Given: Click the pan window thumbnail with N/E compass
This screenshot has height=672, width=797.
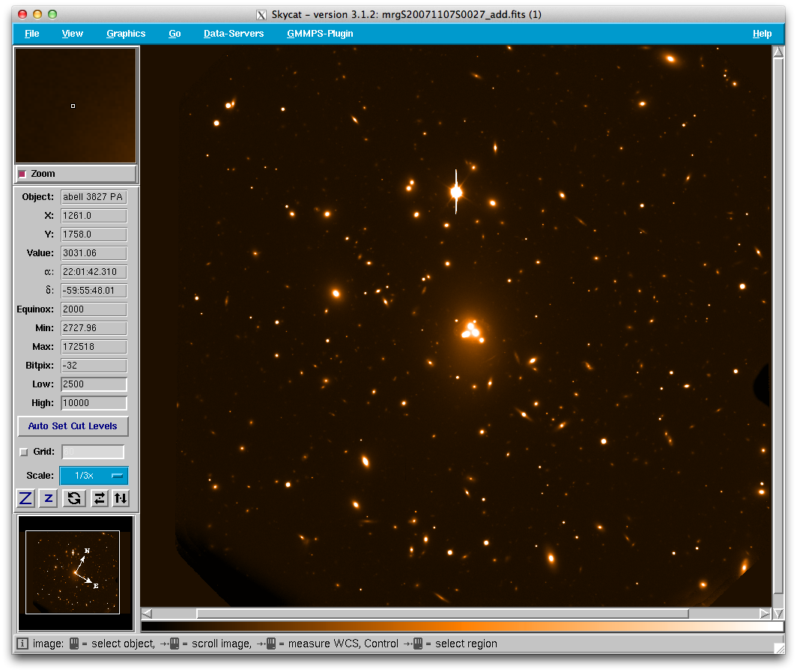Looking at the screenshot, I should pos(76,573).
